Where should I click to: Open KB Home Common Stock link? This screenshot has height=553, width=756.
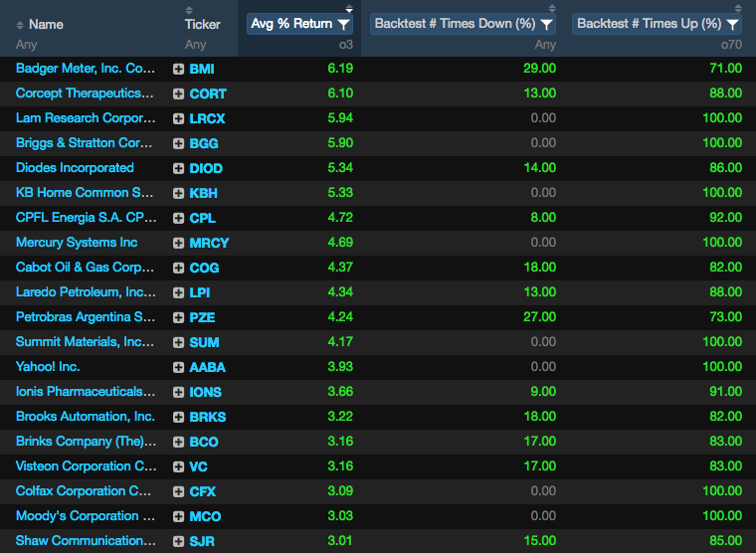pos(85,193)
